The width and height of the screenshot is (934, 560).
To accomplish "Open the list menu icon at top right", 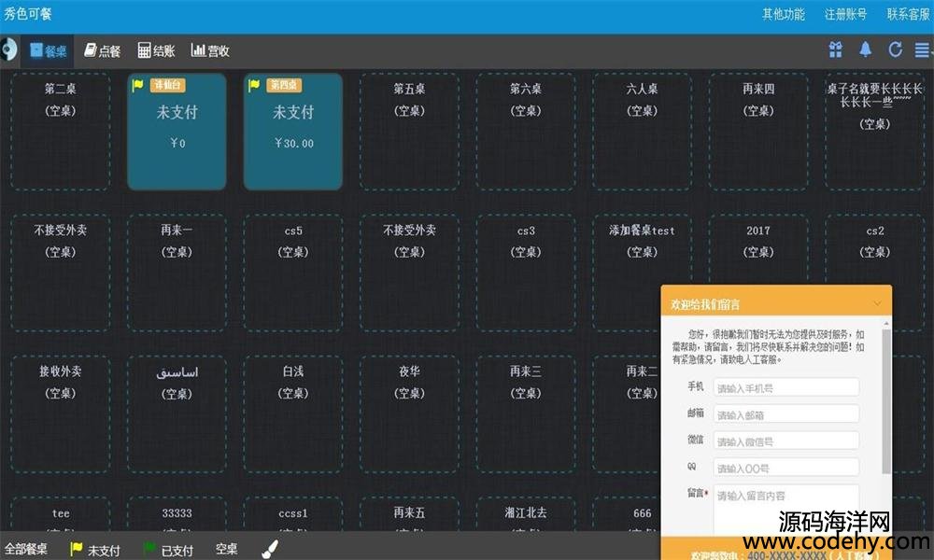I will (923, 50).
